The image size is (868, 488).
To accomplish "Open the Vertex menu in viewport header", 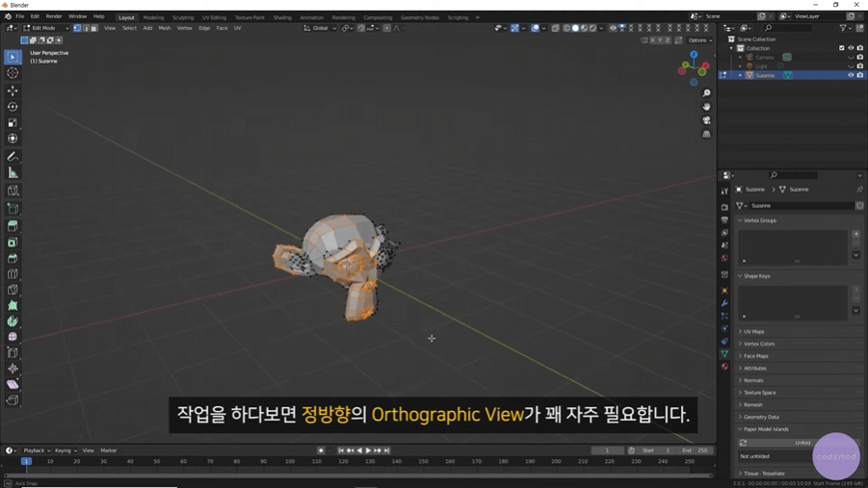I will [184, 28].
